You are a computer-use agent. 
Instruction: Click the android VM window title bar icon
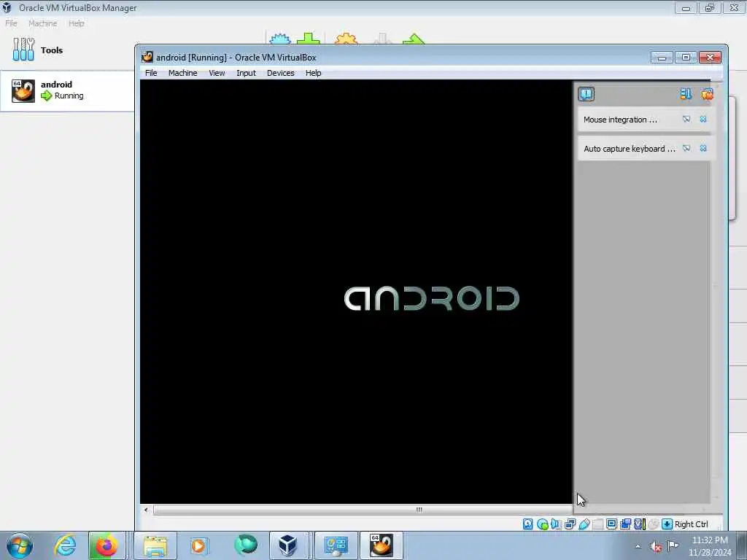[x=147, y=57]
